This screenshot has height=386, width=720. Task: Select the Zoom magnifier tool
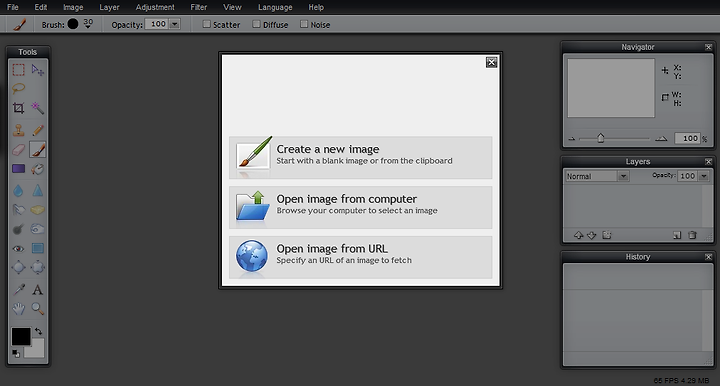point(38,309)
